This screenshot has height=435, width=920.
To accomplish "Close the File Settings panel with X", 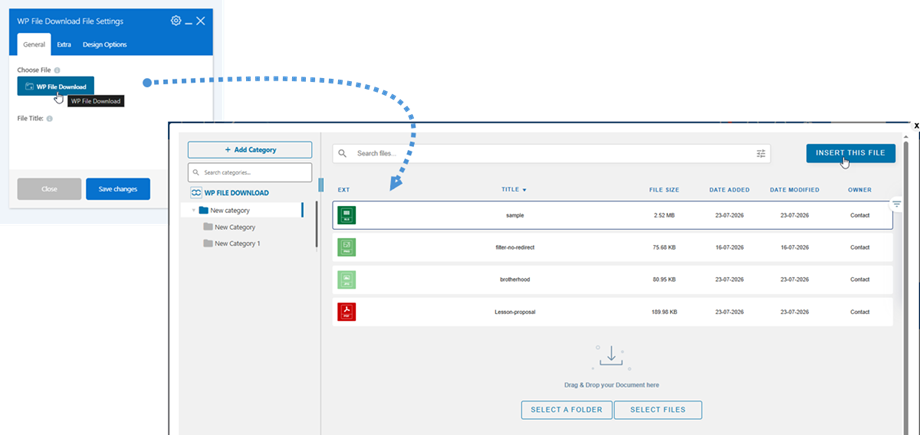I will click(201, 21).
